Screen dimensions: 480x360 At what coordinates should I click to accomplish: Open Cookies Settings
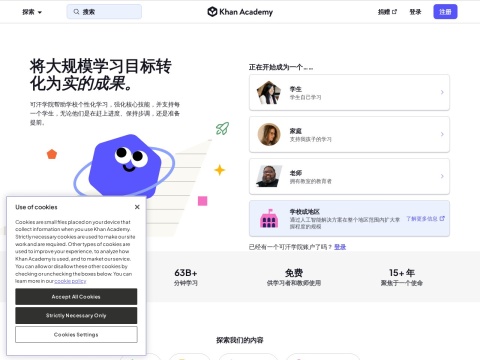tap(76, 334)
